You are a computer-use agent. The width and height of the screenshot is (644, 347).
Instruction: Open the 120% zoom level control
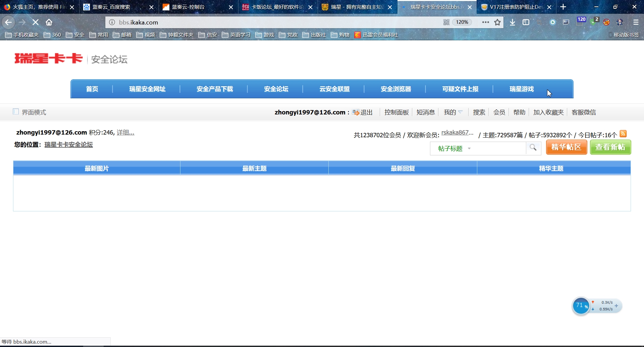[462, 22]
